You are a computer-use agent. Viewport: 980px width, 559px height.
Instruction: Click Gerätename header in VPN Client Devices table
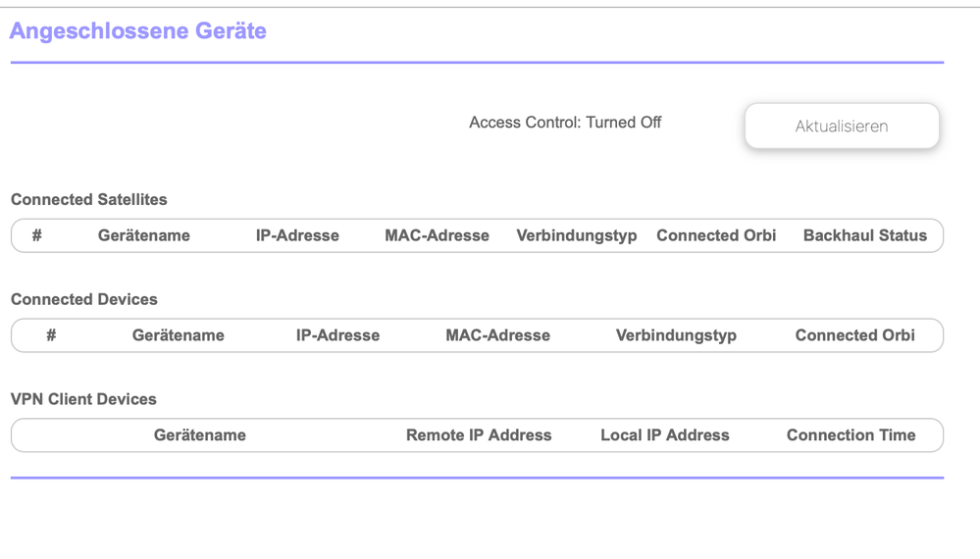tap(200, 435)
